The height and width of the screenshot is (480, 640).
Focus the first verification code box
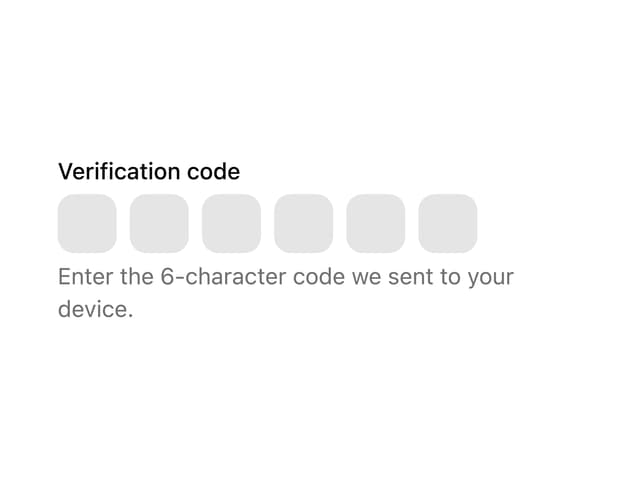(87, 223)
